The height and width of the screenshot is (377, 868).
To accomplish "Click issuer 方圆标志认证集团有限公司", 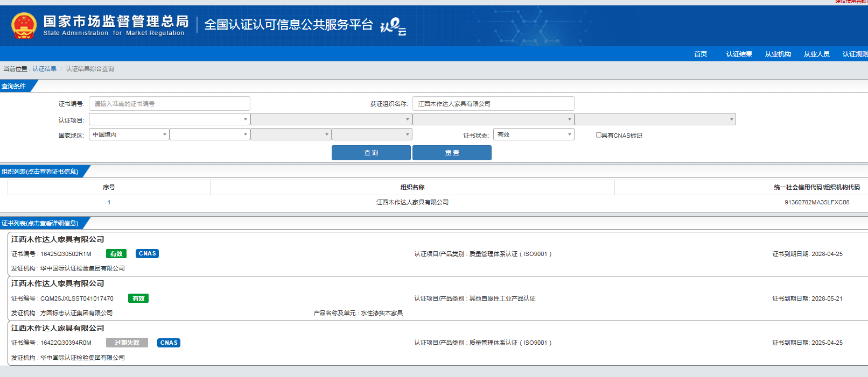I will 76,313.
